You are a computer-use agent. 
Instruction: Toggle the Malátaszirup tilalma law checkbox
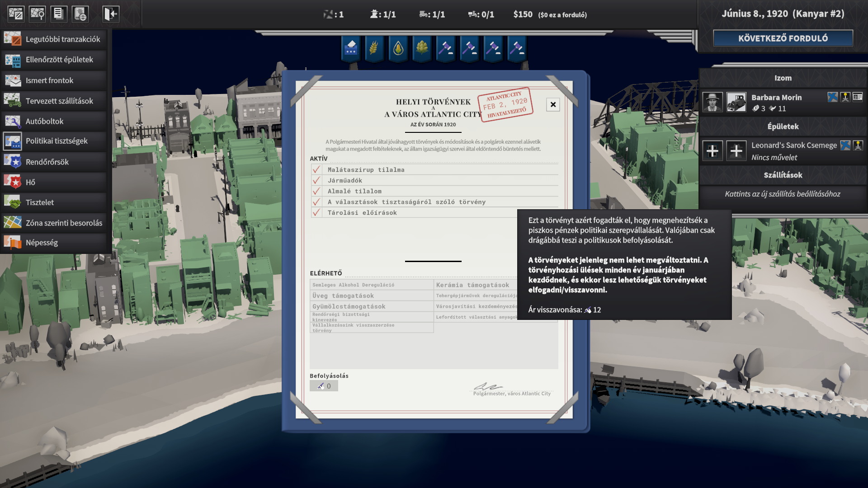point(316,169)
